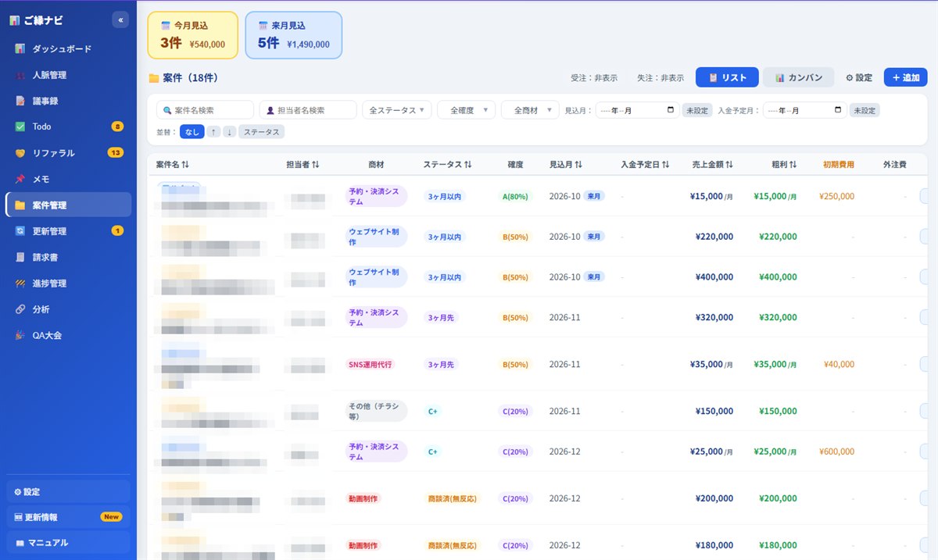Click the ＋追加 button

pyautogui.click(x=906, y=77)
